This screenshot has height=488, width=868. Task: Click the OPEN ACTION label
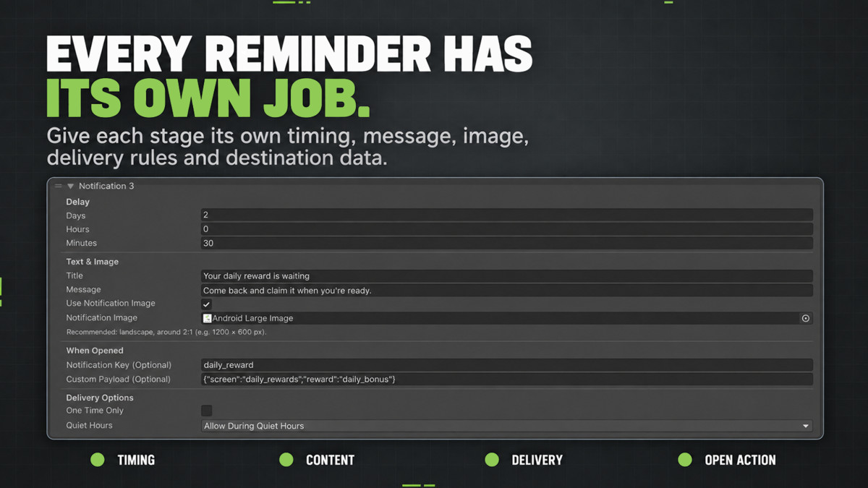tap(740, 460)
